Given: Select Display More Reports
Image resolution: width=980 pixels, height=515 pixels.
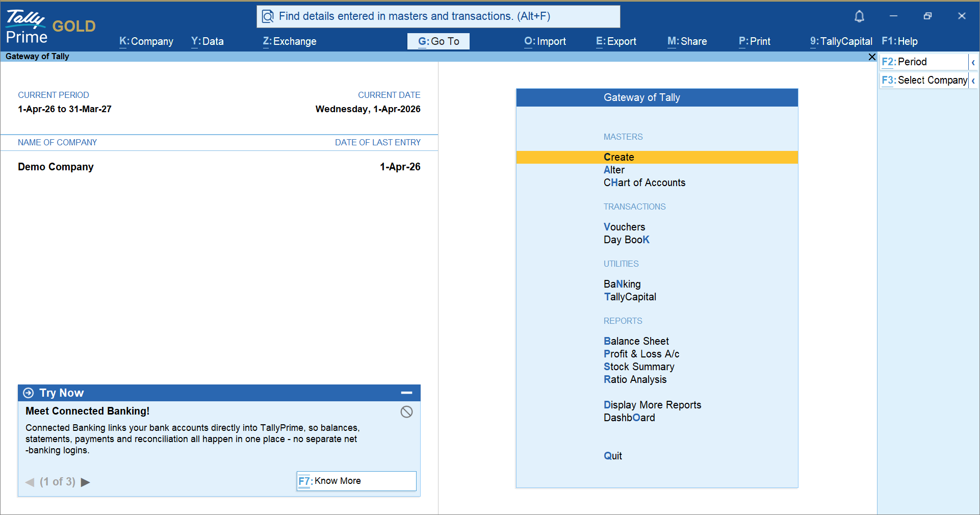Looking at the screenshot, I should (x=652, y=405).
